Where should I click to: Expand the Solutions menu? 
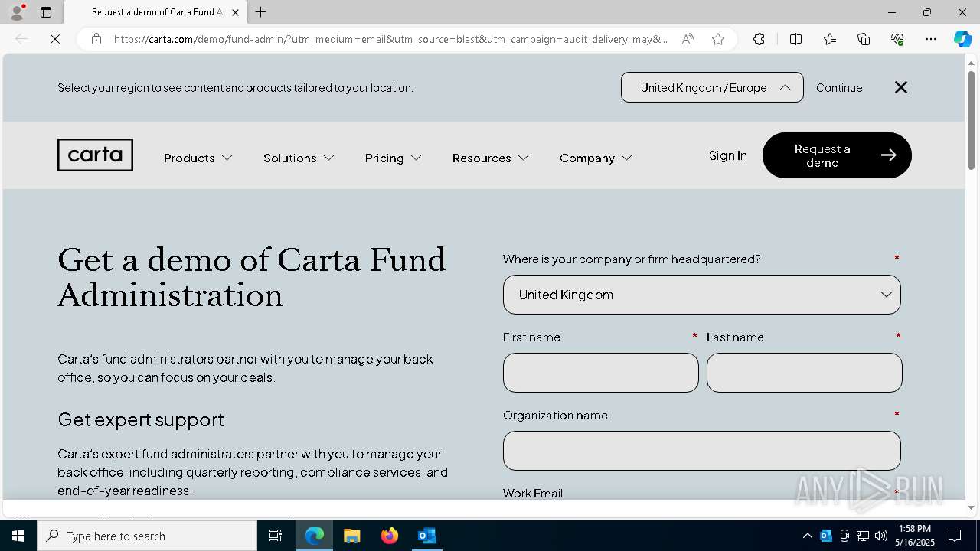tap(299, 158)
